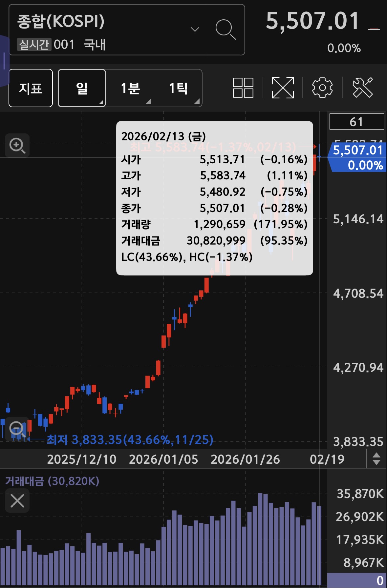Select the 1분 minute period tab
Viewport: 387px width, 588px height.
pos(130,88)
